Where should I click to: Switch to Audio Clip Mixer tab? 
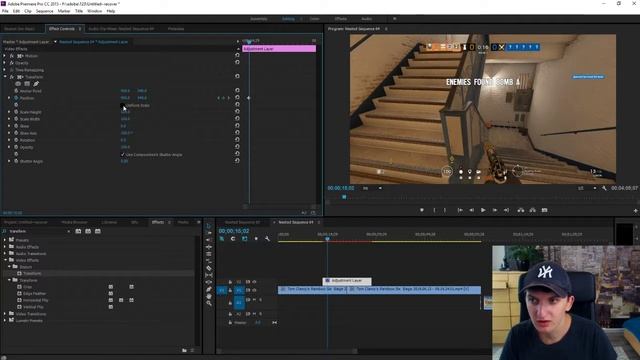[x=121, y=29]
